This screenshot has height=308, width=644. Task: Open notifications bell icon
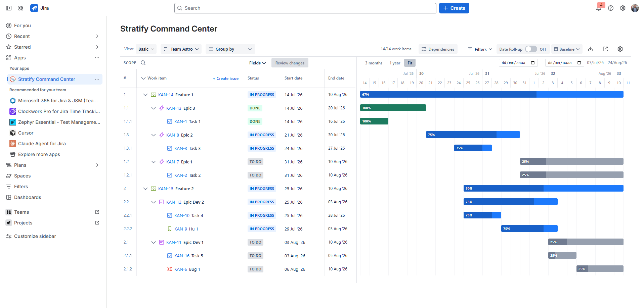(599, 8)
